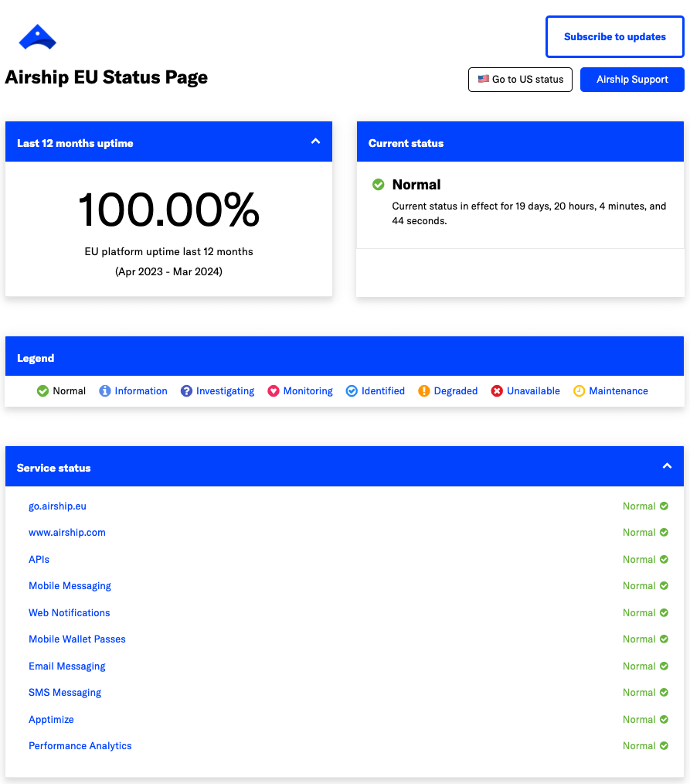The width and height of the screenshot is (690, 784).
Task: Click the status checkmark for go.airship.eu
Action: [x=663, y=506]
